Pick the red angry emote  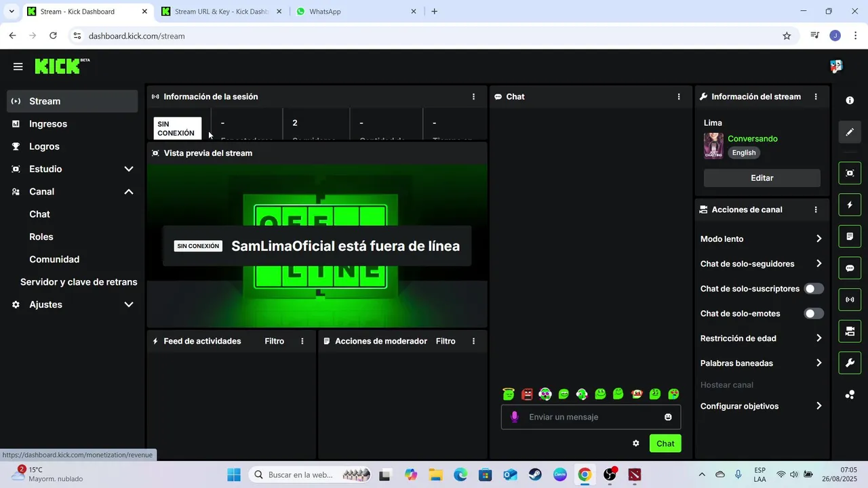527,394
